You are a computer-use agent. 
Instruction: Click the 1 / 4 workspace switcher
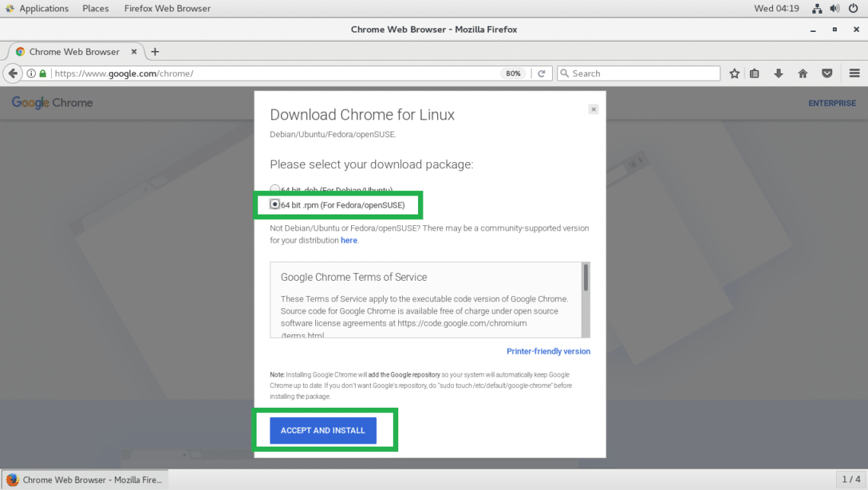tap(850, 479)
